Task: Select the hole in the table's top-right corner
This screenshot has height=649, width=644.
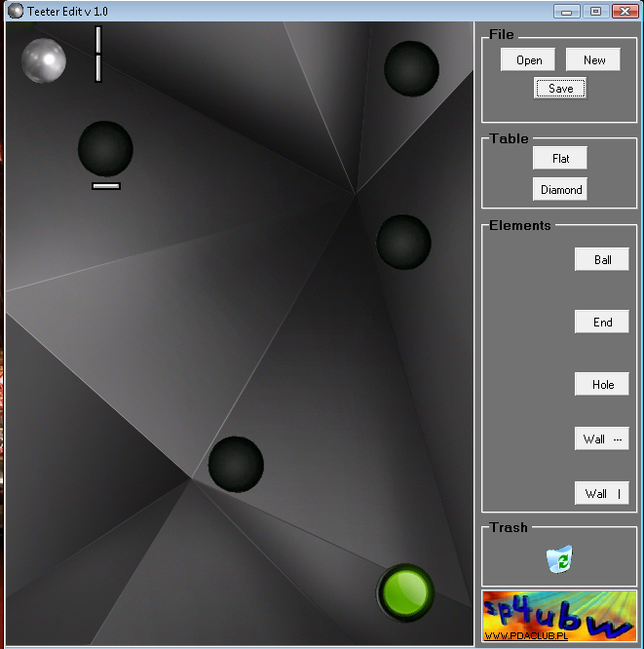Action: tap(411, 68)
